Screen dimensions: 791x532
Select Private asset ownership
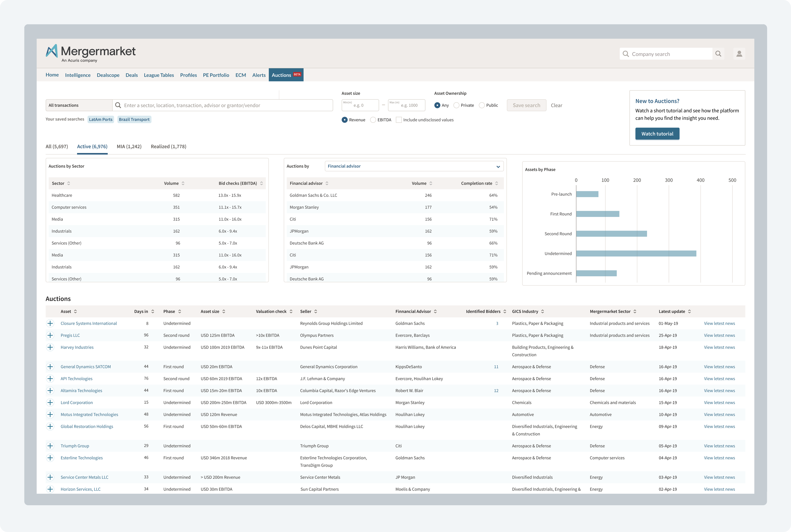(456, 105)
